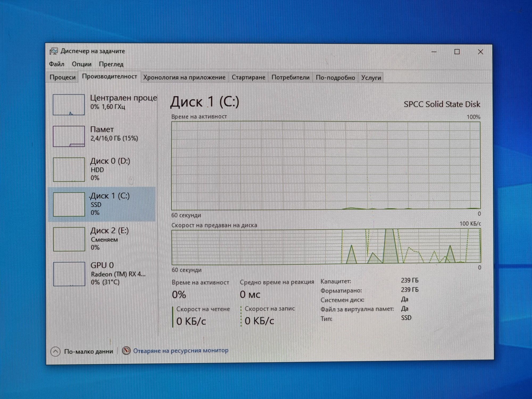Click 'Системен диск:' label

(342, 300)
